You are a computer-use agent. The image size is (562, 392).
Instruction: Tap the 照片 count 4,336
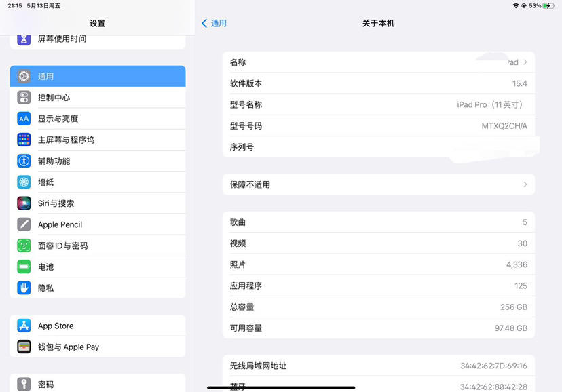[x=517, y=264]
